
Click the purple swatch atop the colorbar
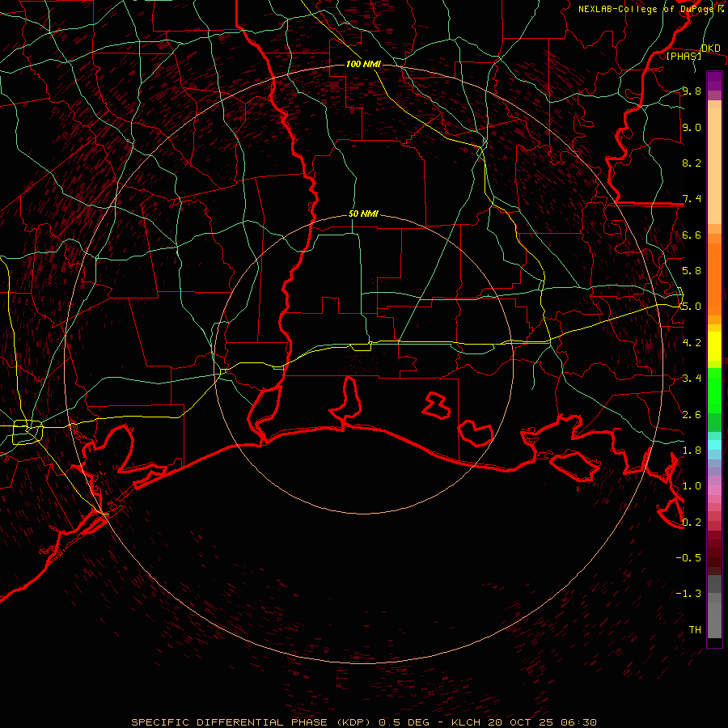coord(714,81)
